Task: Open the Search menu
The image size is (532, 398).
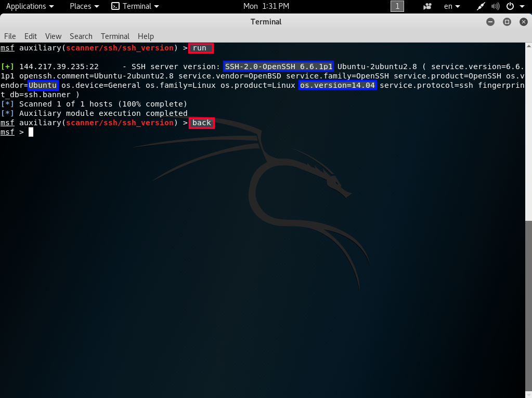Action: [81, 36]
